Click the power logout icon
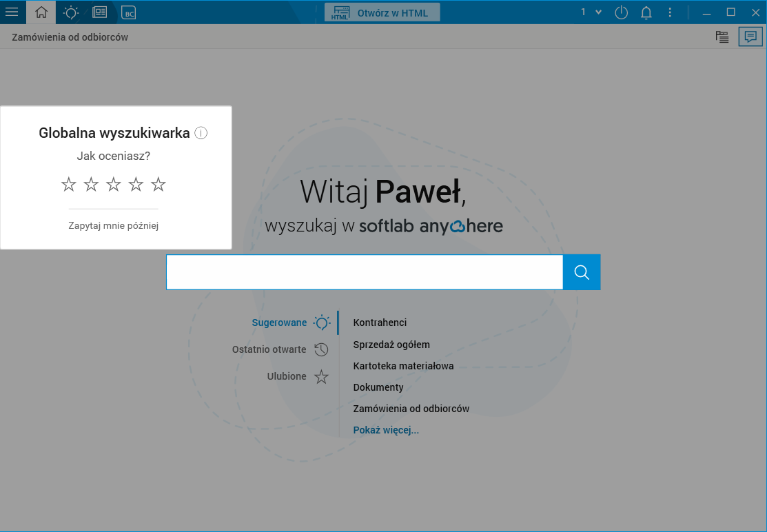This screenshot has height=532, width=767. coord(621,12)
